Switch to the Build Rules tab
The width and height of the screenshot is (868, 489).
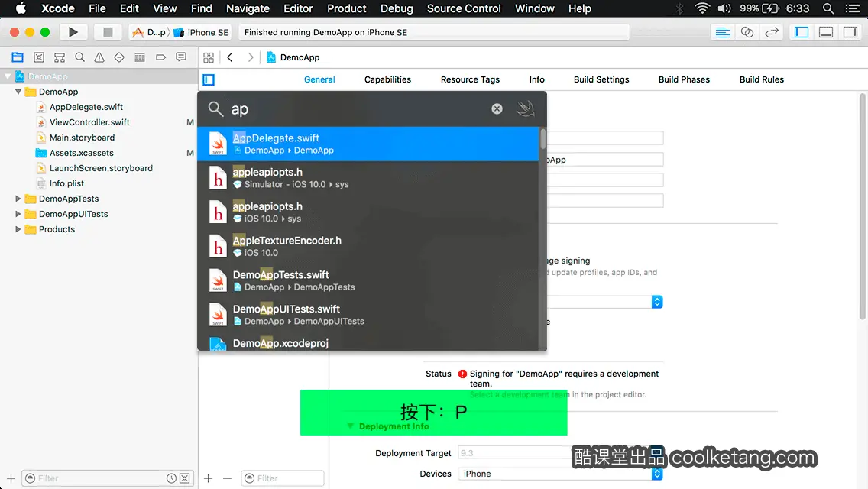(761, 79)
